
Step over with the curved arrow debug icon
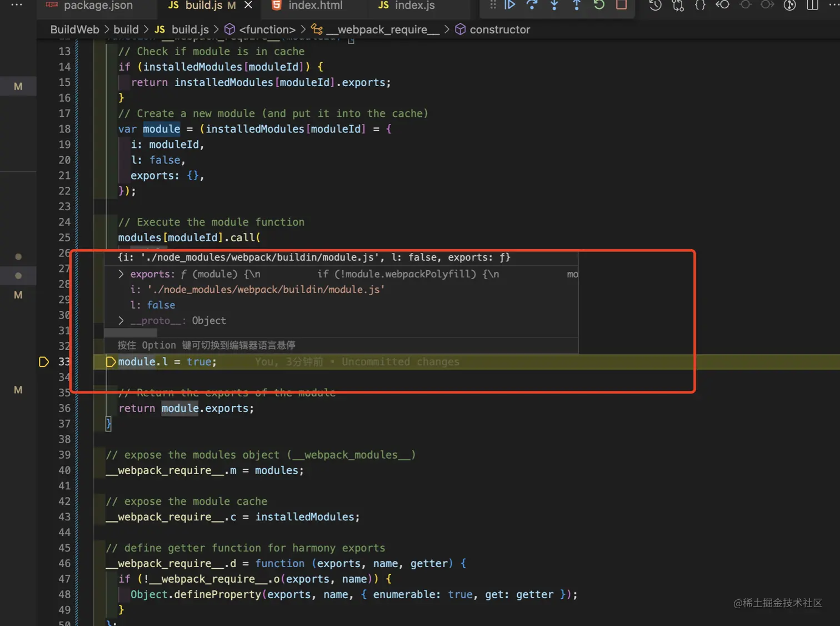click(x=532, y=5)
